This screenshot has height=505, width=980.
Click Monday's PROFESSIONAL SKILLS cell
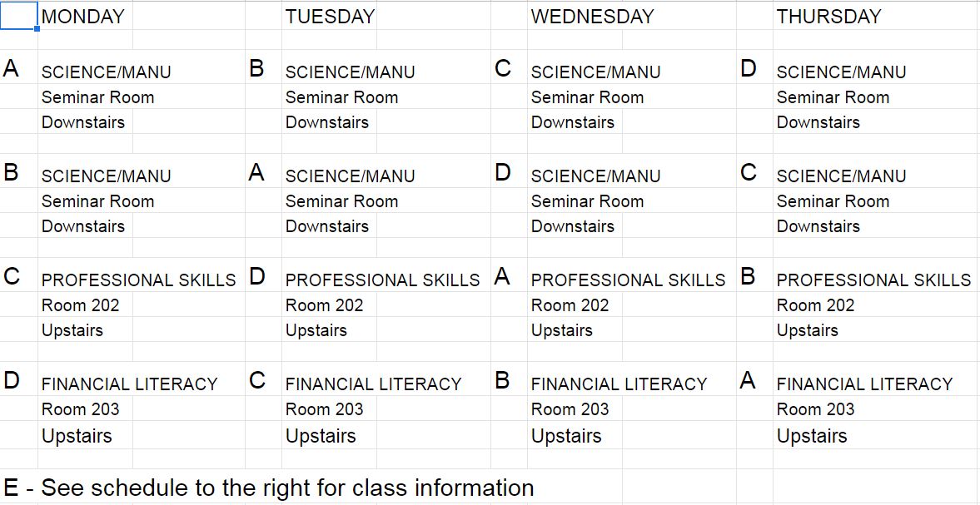tap(139, 280)
